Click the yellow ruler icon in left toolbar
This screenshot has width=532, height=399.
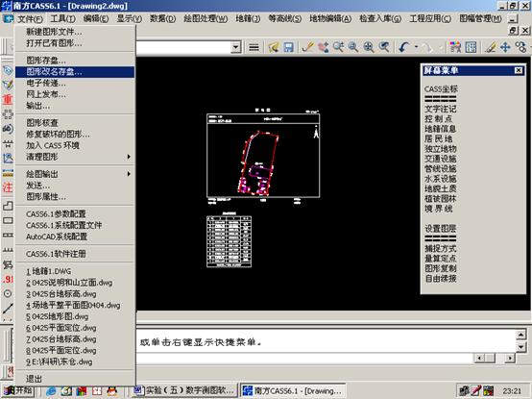tap(8, 173)
